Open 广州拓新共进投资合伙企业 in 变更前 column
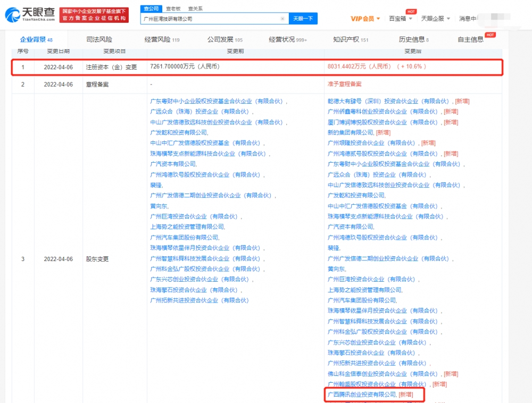This screenshot has height=403, width=532. click(x=201, y=300)
